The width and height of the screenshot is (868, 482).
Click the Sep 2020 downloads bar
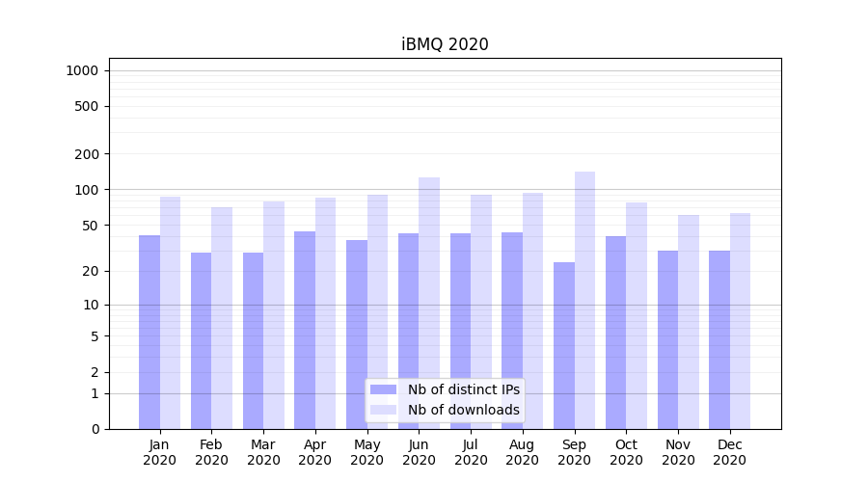tap(584, 300)
